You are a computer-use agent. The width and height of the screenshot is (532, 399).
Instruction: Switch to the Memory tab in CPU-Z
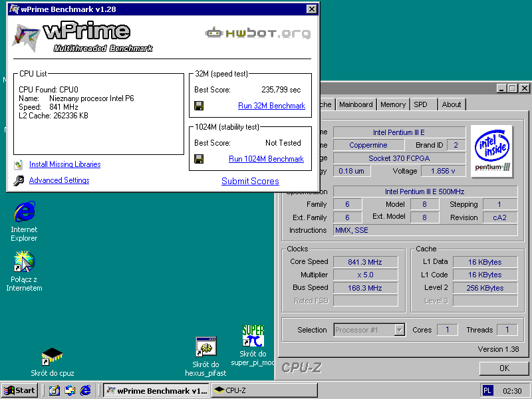click(393, 104)
